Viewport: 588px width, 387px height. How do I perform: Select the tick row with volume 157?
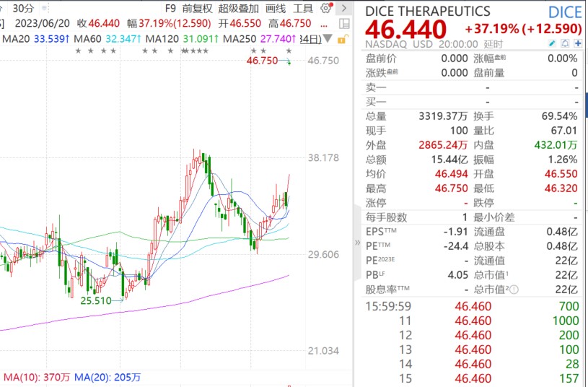click(472, 378)
